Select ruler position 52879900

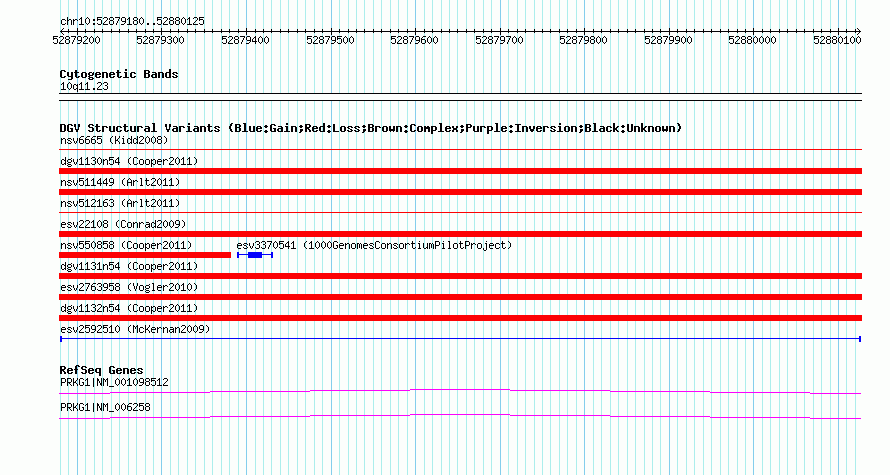[668, 40]
